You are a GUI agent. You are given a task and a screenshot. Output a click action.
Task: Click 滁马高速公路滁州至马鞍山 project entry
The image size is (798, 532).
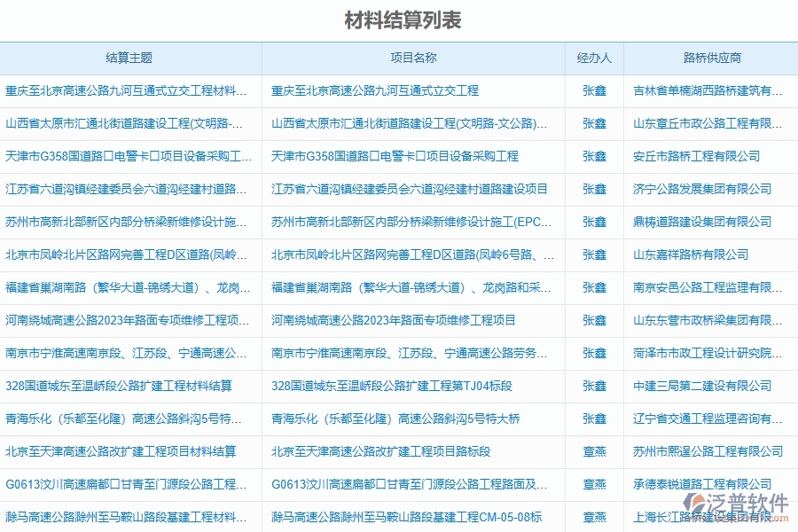(408, 517)
